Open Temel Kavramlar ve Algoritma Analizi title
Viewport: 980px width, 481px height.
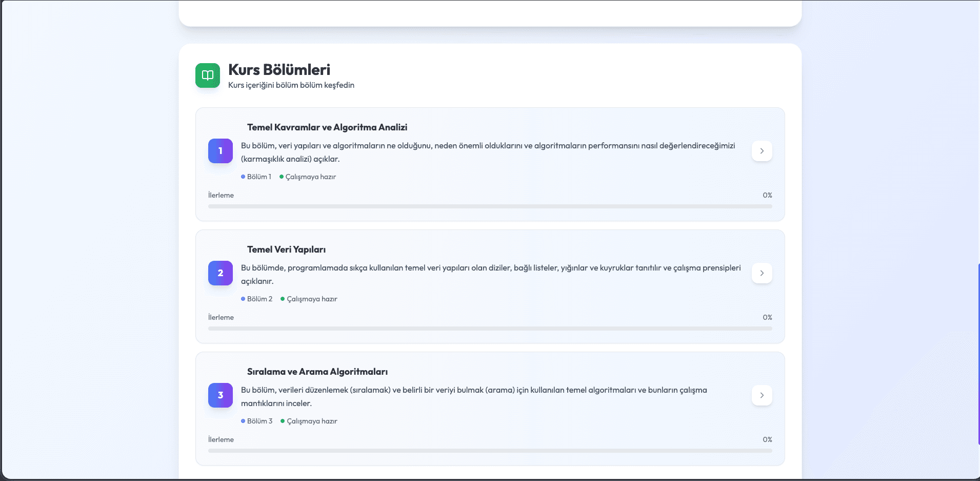[x=327, y=127]
